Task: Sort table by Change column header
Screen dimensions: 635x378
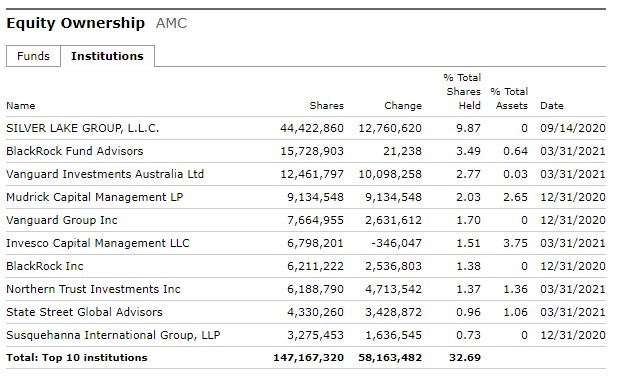Action: (403, 106)
